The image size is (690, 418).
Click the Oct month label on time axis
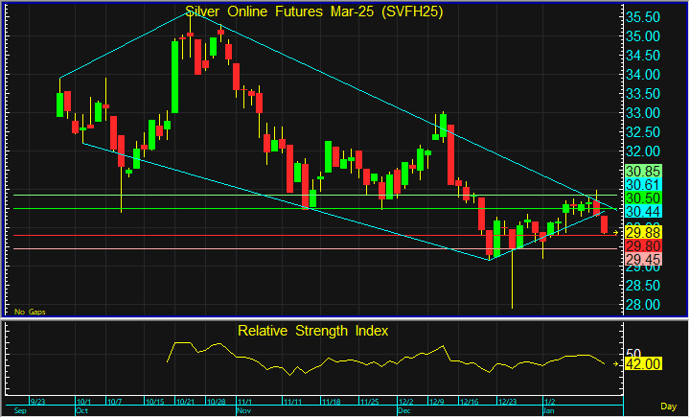tap(82, 410)
